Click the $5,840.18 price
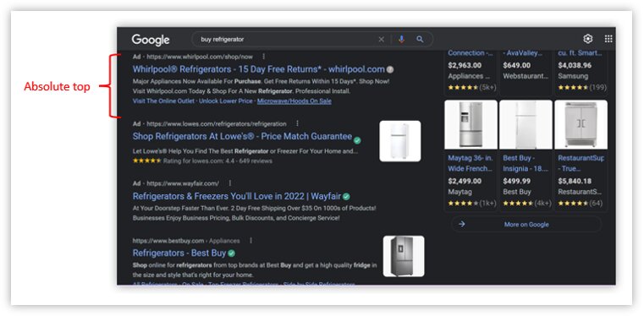The height and width of the screenshot is (316, 644). pos(575,181)
